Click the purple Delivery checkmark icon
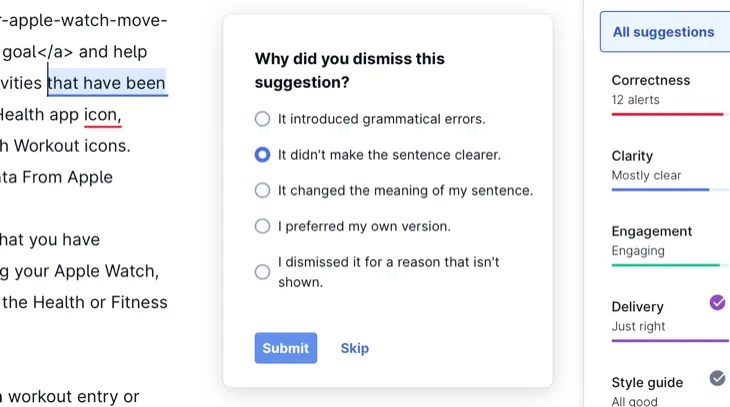This screenshot has height=407, width=730. (717, 302)
